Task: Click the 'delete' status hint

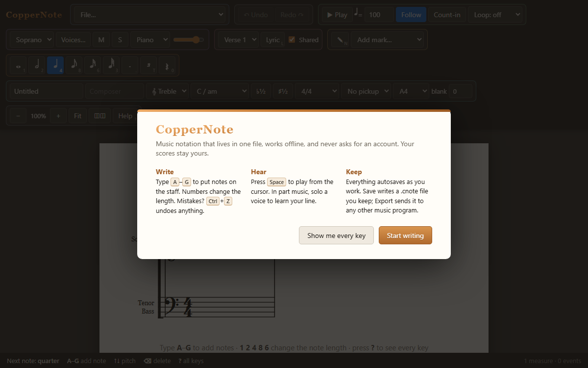Action: coord(157,361)
